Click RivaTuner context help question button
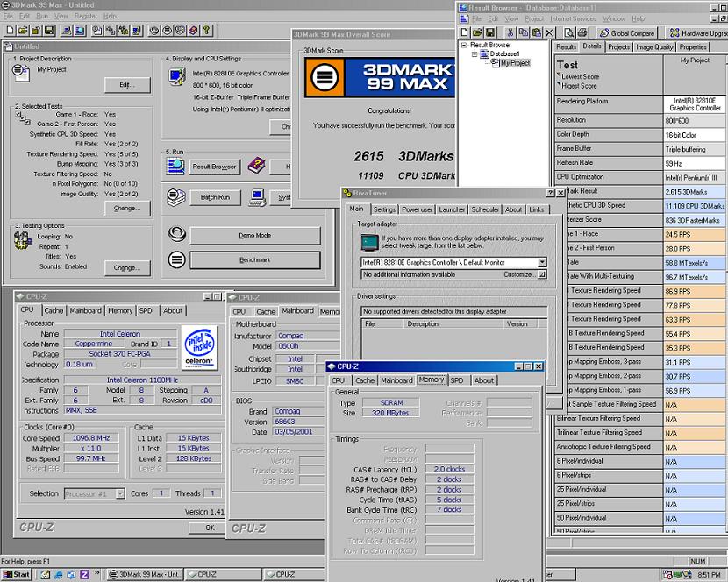 click(x=550, y=193)
